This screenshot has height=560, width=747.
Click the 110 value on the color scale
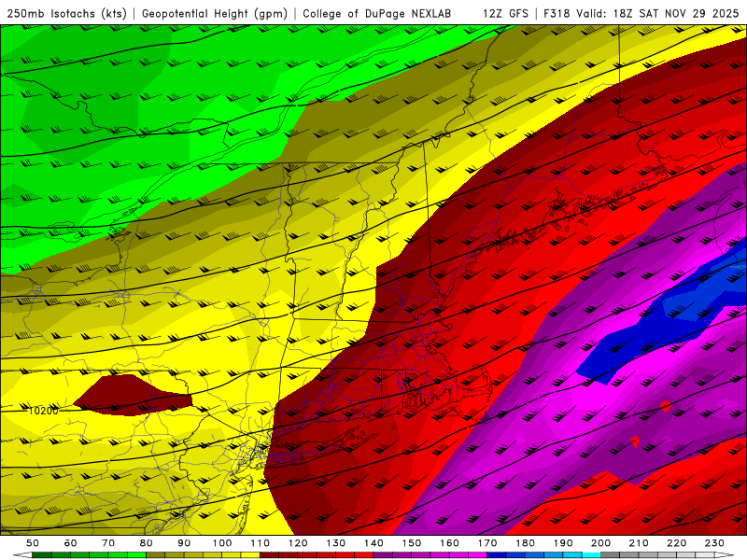click(x=261, y=543)
